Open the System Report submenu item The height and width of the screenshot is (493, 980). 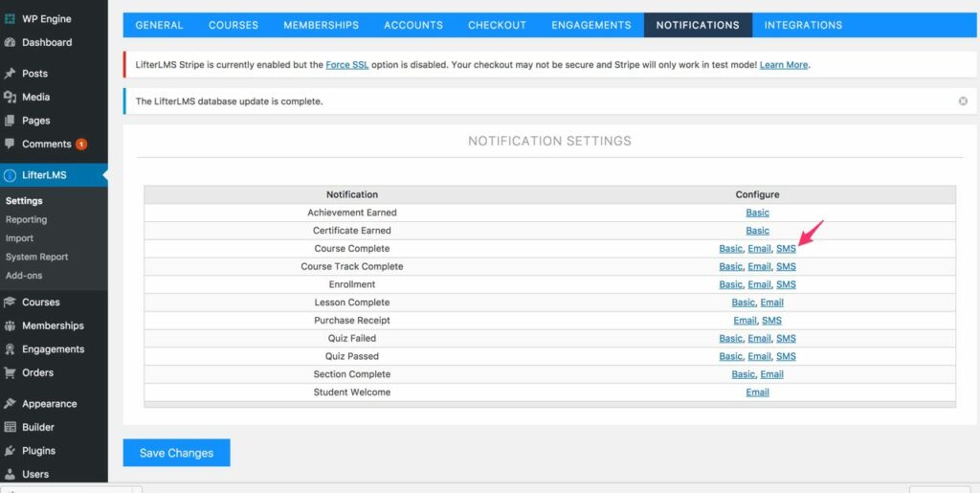[37, 257]
